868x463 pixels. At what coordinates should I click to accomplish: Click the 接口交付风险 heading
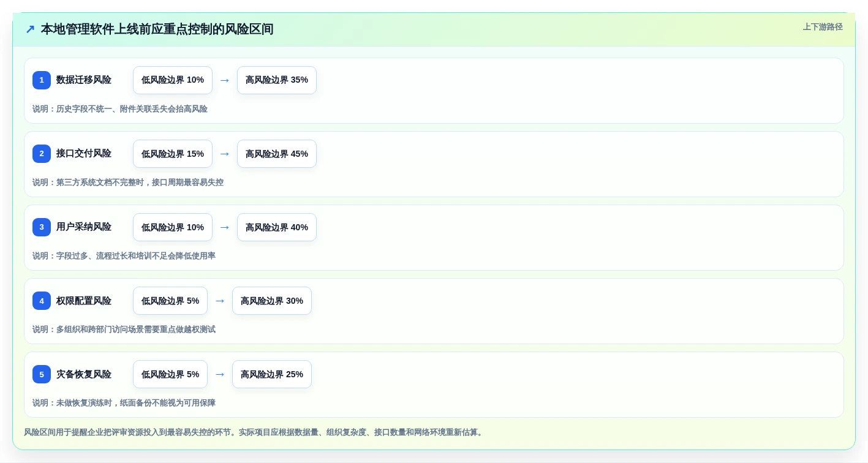pyautogui.click(x=84, y=154)
